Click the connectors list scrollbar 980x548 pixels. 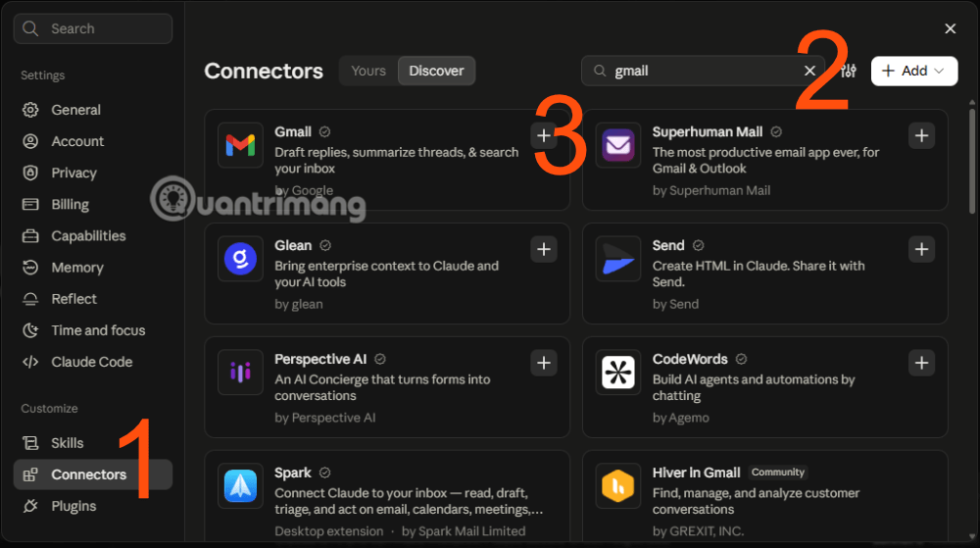(972, 161)
